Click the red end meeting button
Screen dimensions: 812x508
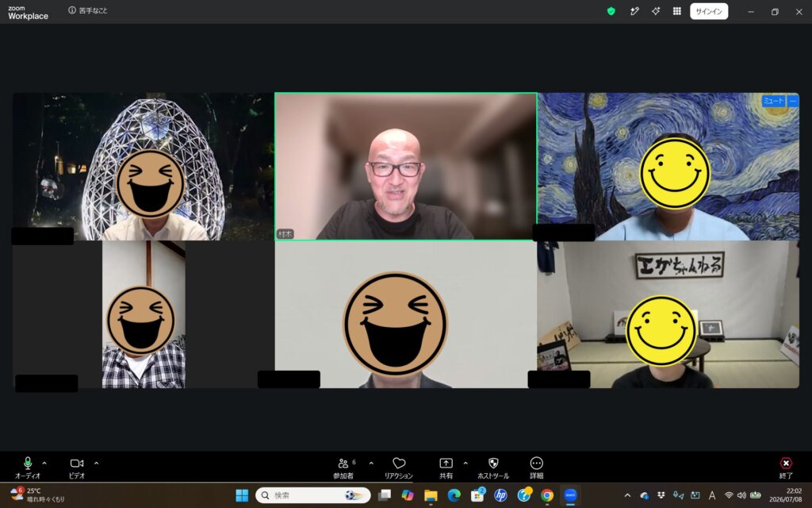tap(786, 467)
